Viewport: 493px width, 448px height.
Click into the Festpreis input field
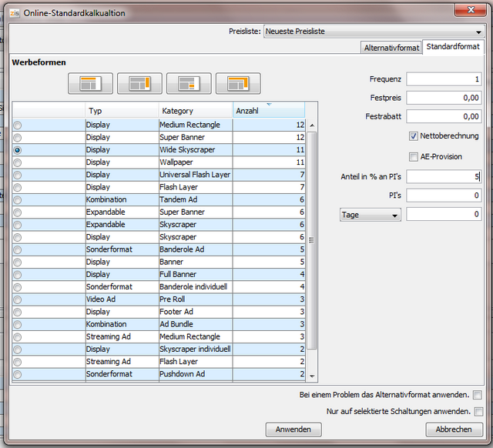tap(444, 98)
